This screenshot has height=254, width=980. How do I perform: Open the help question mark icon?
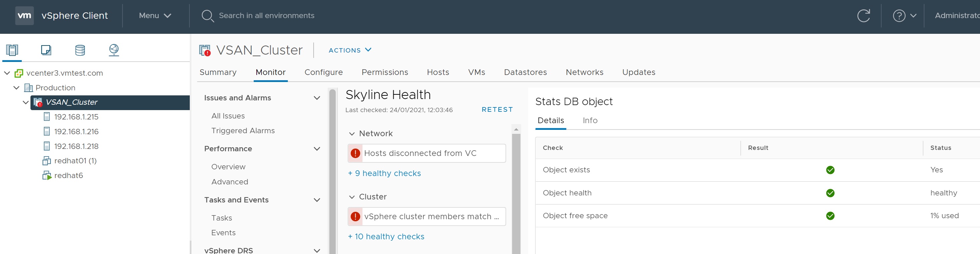tap(899, 16)
